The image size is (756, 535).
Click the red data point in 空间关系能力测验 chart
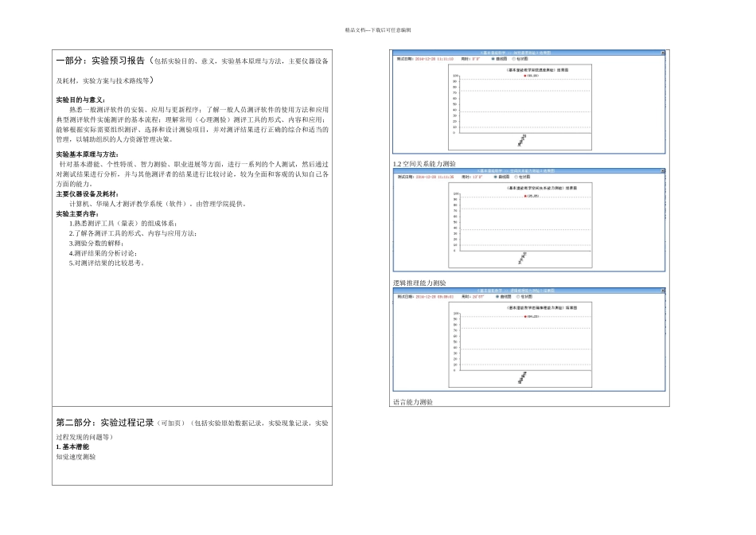pos(525,196)
